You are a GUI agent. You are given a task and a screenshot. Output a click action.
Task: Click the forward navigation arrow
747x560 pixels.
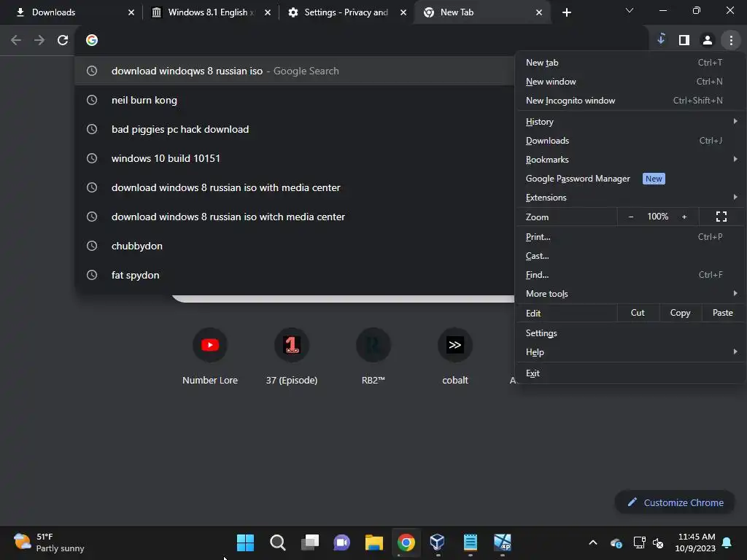(x=39, y=40)
